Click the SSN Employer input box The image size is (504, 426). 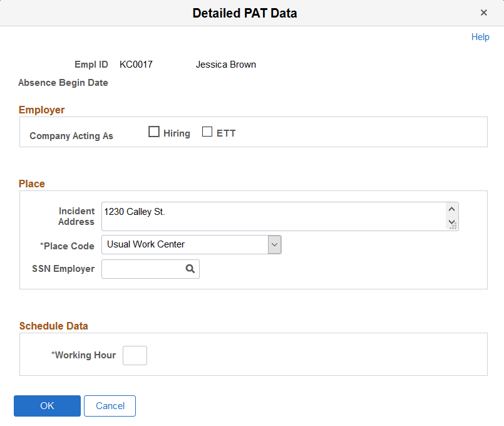(144, 268)
